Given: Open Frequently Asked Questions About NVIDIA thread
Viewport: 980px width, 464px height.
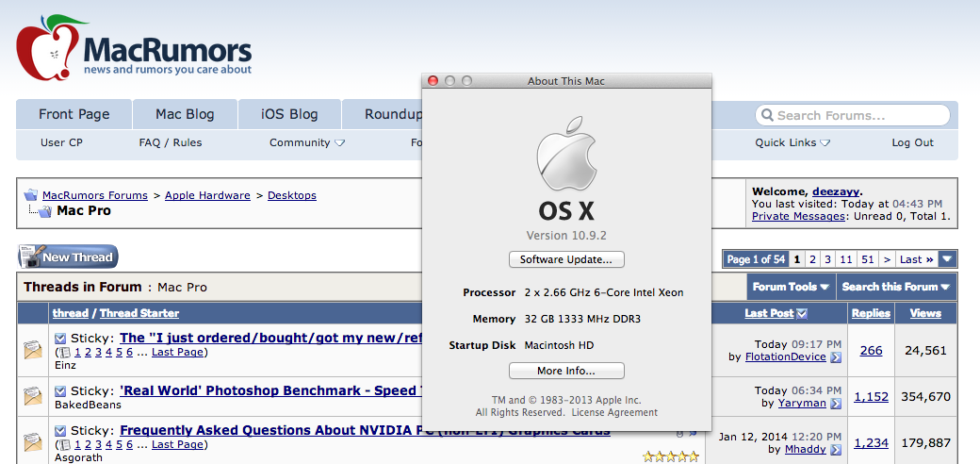Looking at the screenshot, I should (365, 431).
